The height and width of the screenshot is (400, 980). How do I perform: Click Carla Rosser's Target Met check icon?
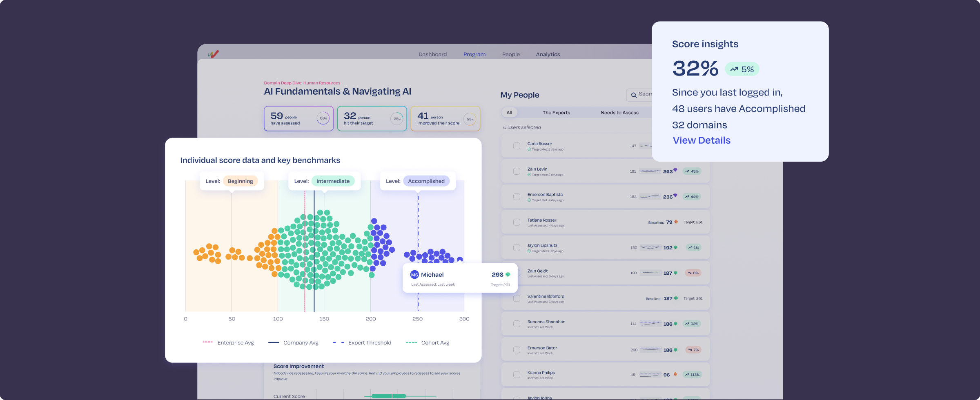click(x=529, y=149)
